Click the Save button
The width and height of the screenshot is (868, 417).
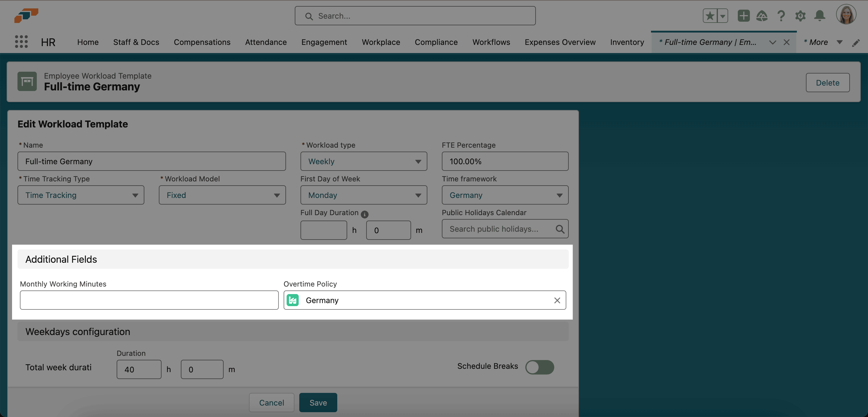coord(318,403)
